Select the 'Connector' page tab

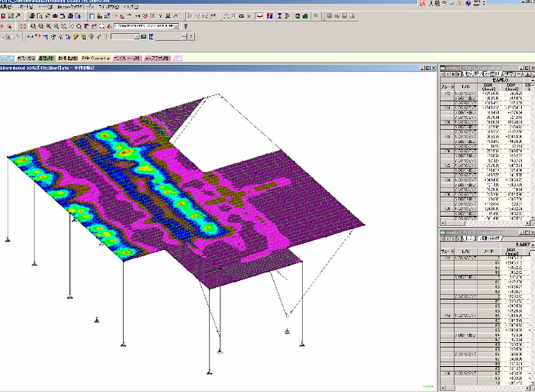[96, 58]
